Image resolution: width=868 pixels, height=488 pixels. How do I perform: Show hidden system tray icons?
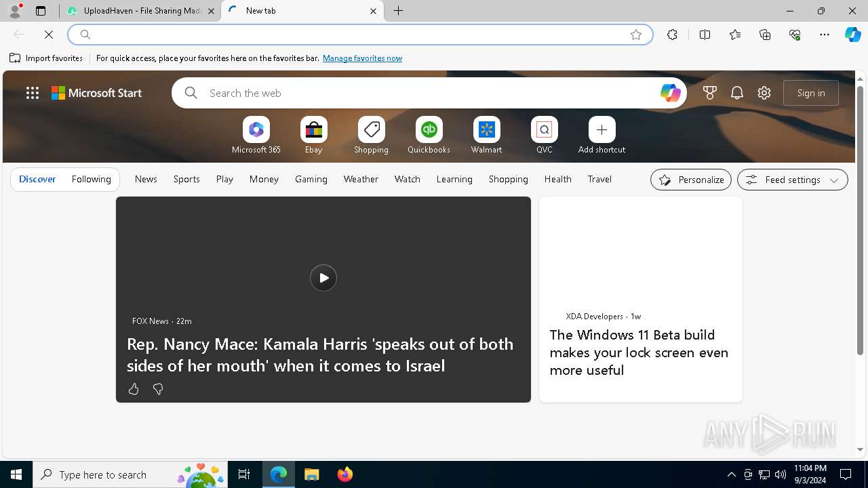tap(731, 474)
